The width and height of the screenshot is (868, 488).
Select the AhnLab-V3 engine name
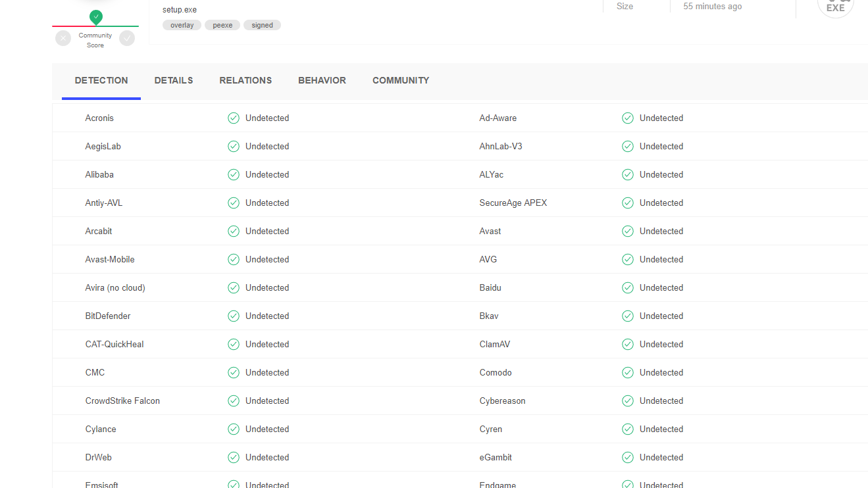(501, 146)
